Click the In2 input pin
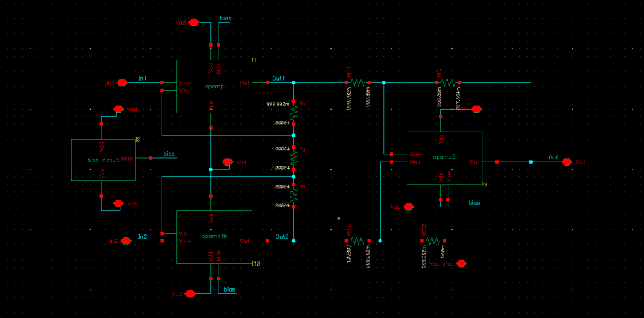 coord(126,241)
